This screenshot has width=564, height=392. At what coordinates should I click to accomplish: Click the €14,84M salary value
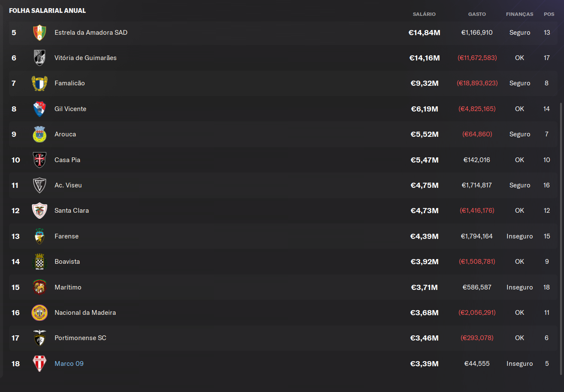coord(425,33)
